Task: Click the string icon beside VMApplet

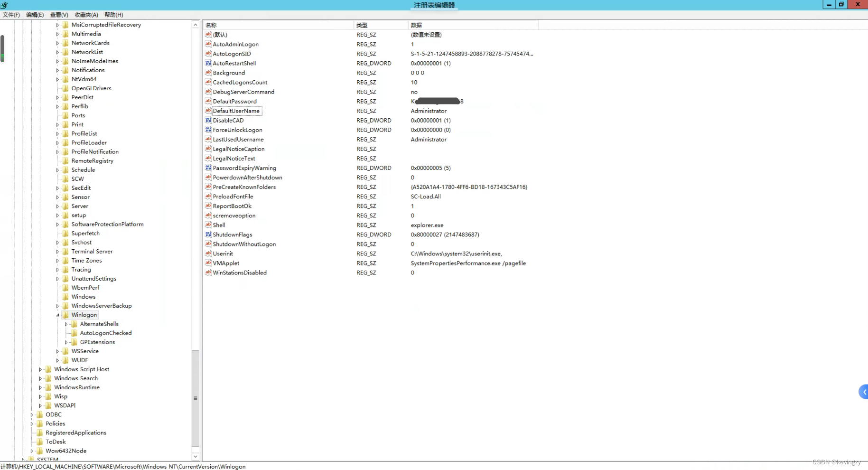Action: (208, 263)
